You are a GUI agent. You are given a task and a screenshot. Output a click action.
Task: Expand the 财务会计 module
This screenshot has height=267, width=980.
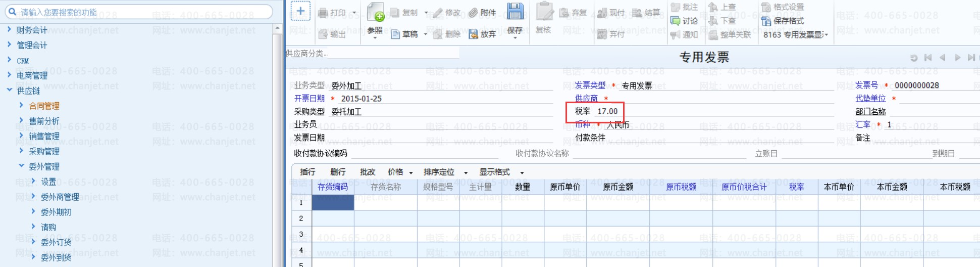9,30
